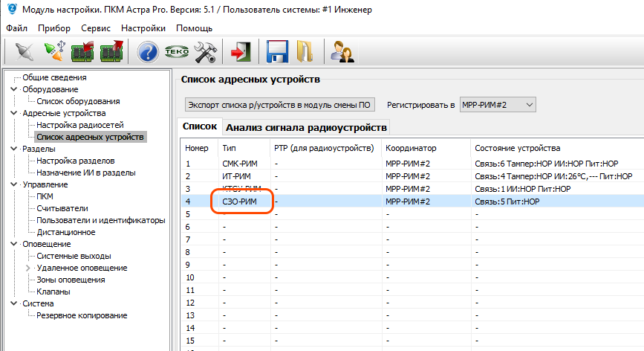Open the hammer and wrench tools icon
This screenshot has height=351, width=644.
204,51
